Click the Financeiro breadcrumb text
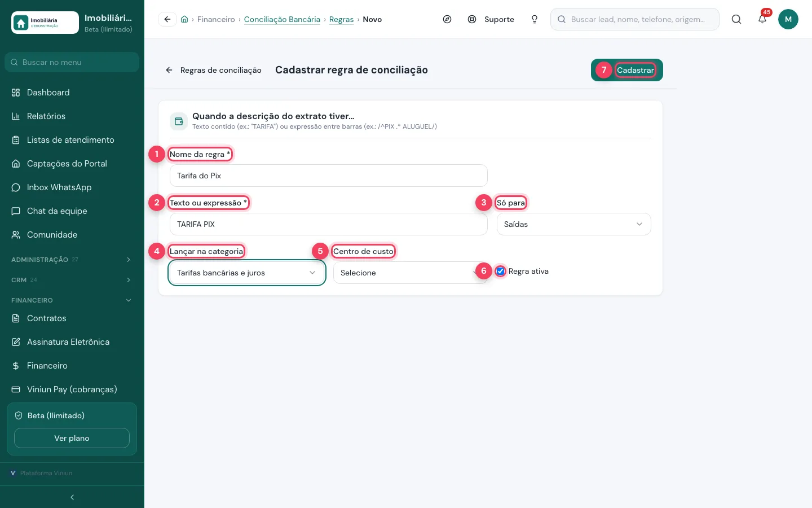The image size is (812, 508). (x=216, y=19)
